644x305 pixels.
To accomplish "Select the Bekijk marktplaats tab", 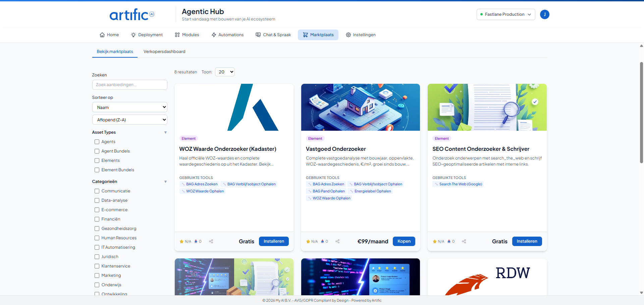I will (x=115, y=52).
